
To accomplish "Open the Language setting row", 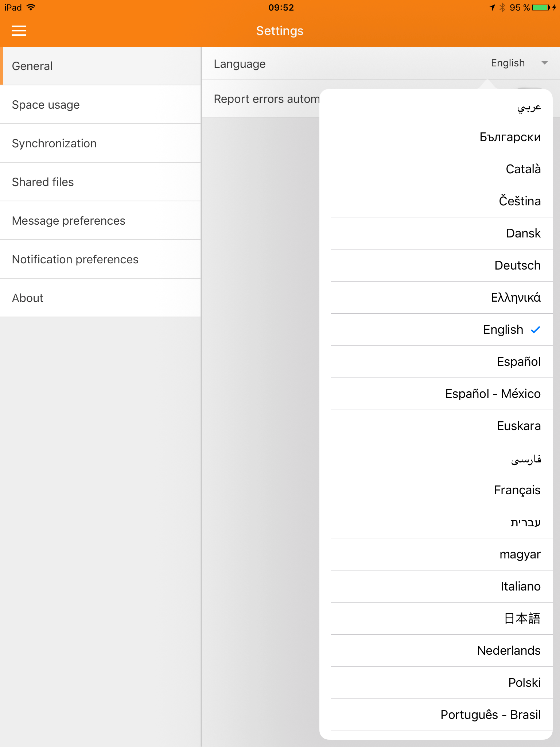I will click(381, 63).
